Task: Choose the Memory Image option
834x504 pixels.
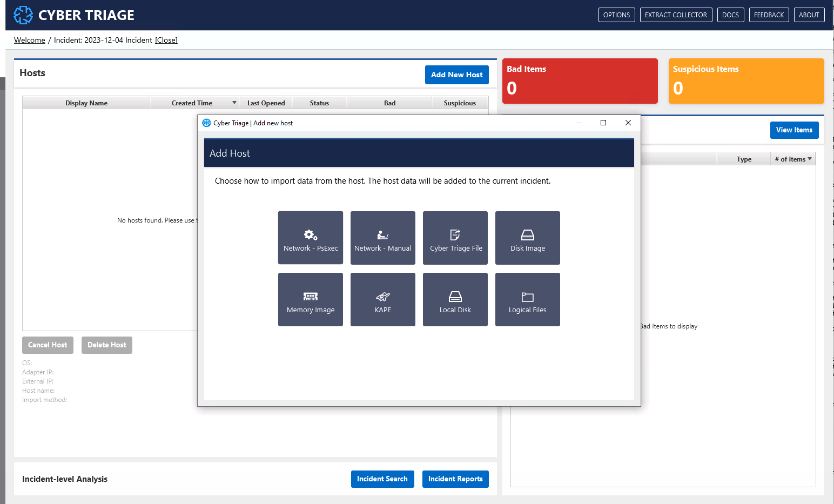Action: [x=311, y=299]
